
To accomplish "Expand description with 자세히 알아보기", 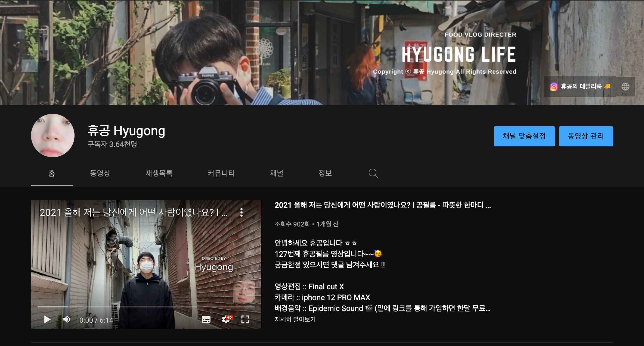I will 295,319.
